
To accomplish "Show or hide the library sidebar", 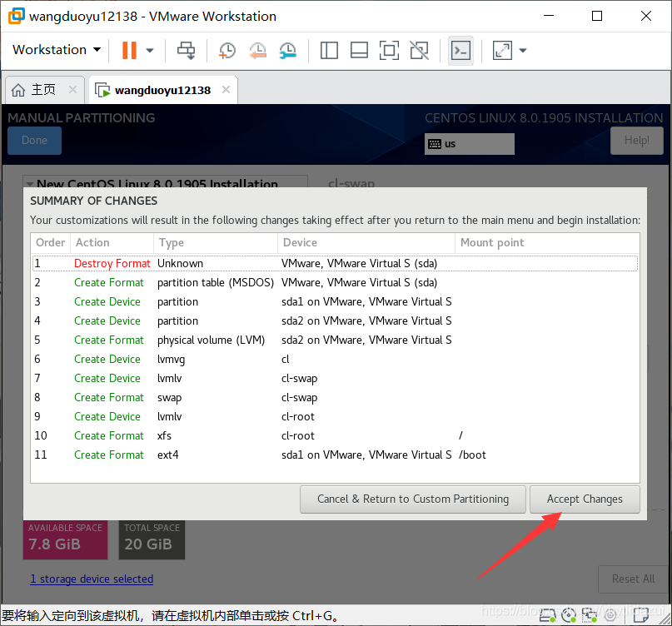I will click(329, 50).
